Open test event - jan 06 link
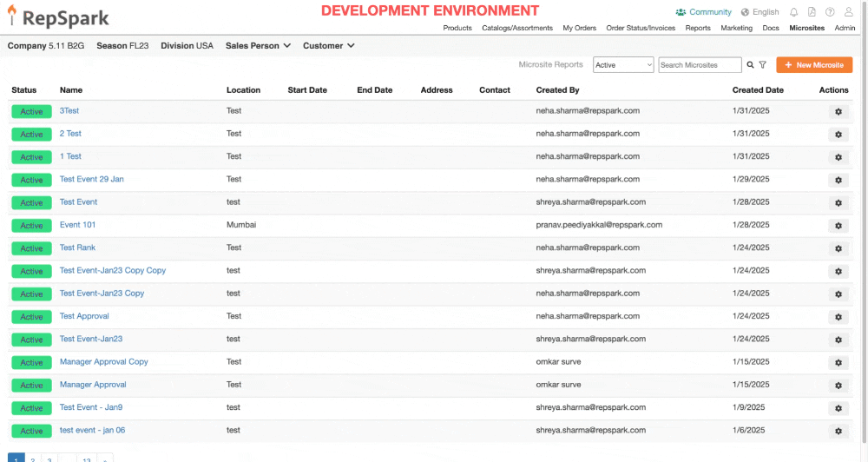868x462 pixels. point(93,430)
